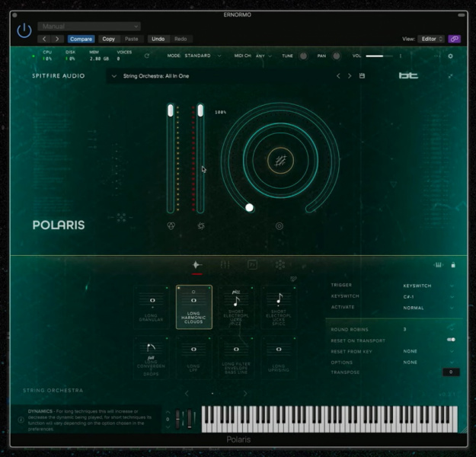Toggle the plugin power bypass button

coord(24,30)
